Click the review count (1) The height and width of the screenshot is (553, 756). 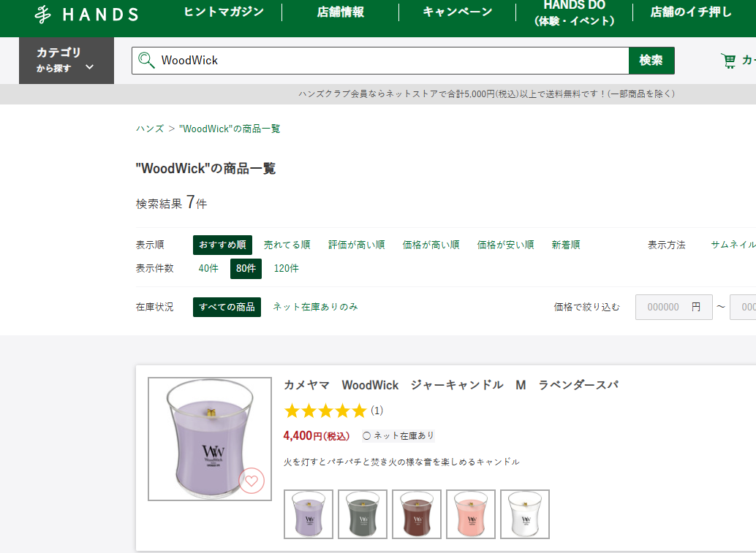377,411
